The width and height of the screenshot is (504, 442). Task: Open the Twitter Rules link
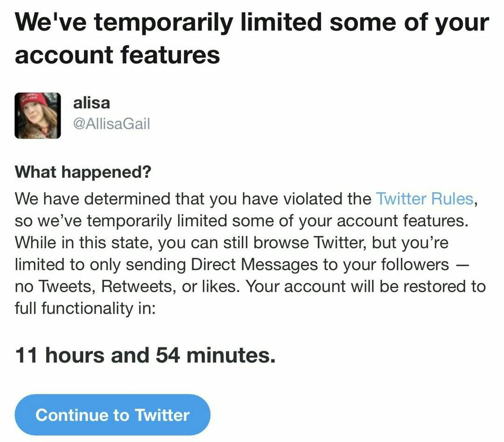click(425, 199)
